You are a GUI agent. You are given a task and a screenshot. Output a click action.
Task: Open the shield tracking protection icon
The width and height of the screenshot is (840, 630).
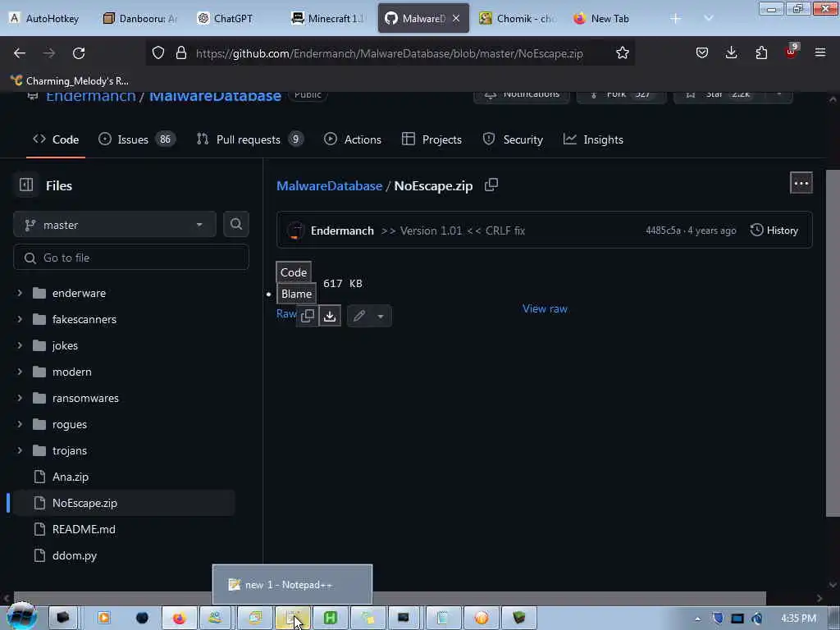(x=158, y=53)
